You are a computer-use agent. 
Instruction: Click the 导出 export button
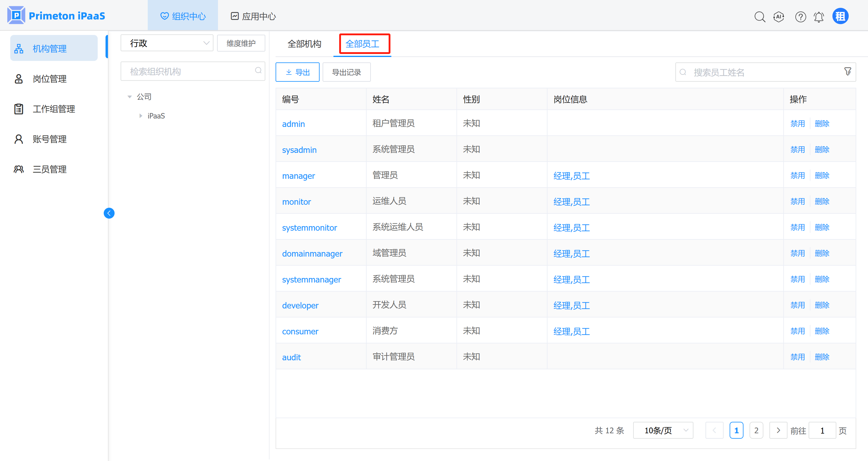pos(297,72)
